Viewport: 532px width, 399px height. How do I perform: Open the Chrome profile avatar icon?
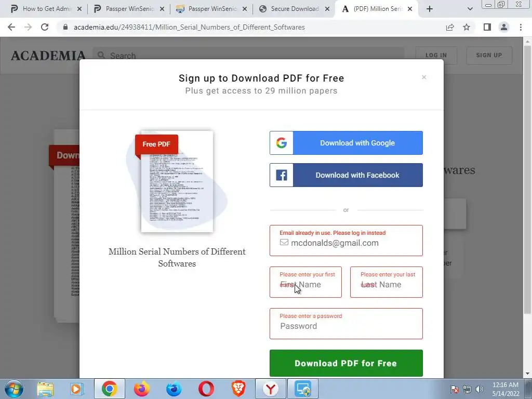(504, 27)
